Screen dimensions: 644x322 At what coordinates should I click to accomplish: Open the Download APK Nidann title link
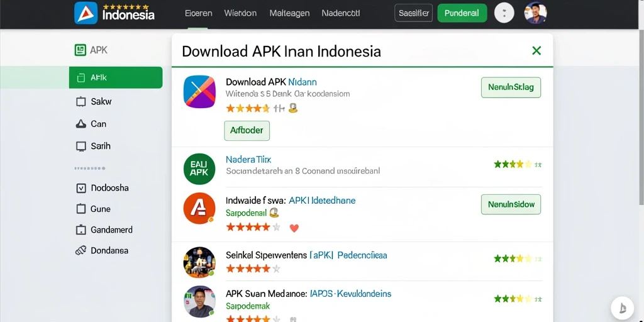coord(271,82)
